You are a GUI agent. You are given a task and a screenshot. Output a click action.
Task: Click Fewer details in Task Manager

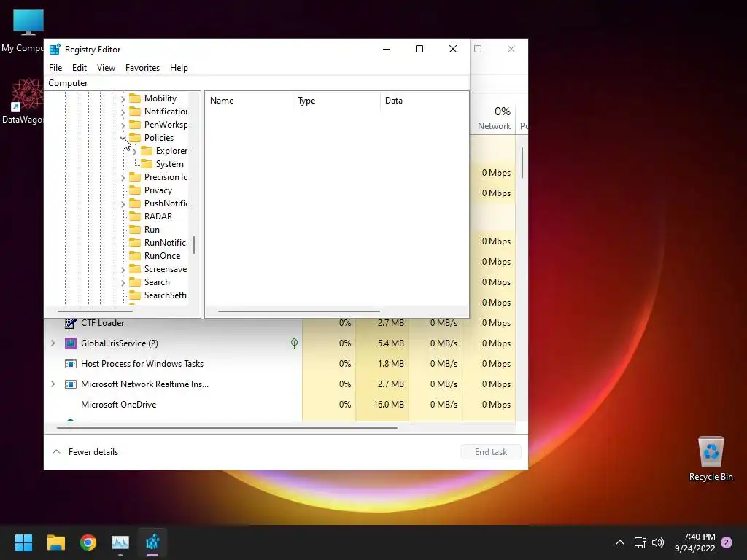pos(85,452)
